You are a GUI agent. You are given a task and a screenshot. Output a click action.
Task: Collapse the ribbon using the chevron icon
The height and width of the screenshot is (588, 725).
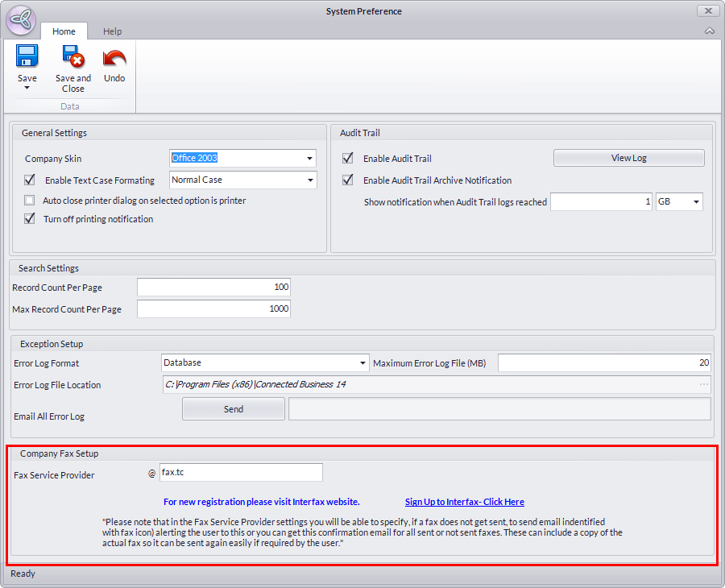[x=709, y=31]
